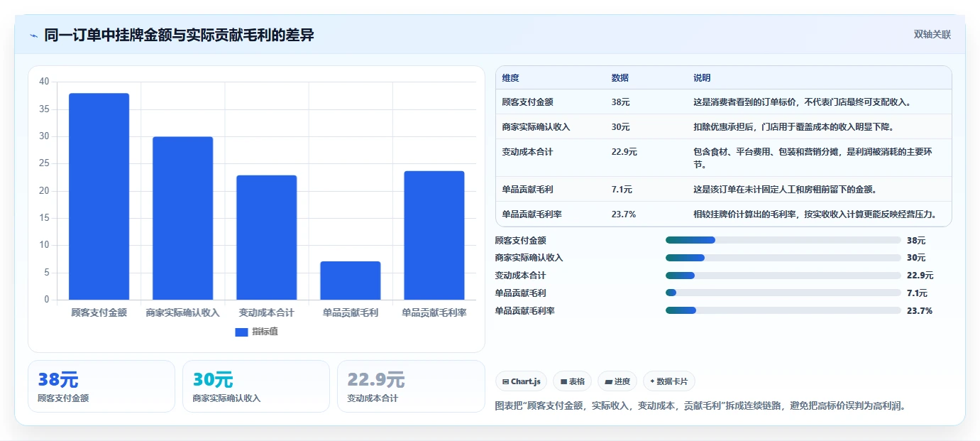Screen dimensions: 980x441
Task: Open the 30元 商家实际确认收入 summary card
Action: click(255, 386)
